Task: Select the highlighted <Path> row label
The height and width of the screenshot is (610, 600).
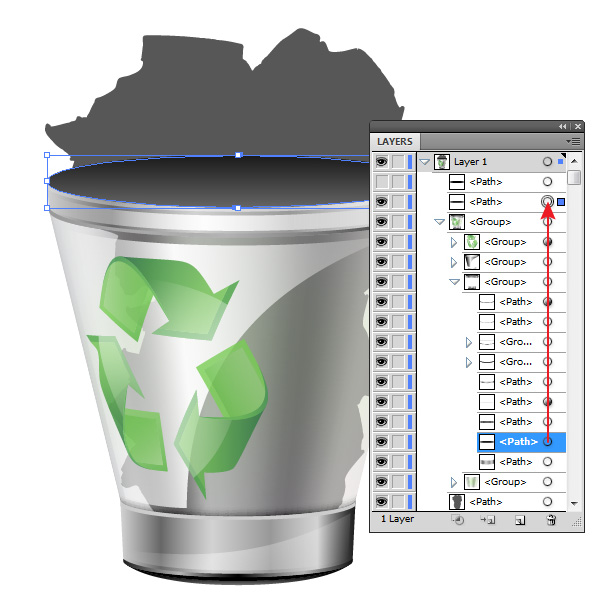Action: point(518,442)
